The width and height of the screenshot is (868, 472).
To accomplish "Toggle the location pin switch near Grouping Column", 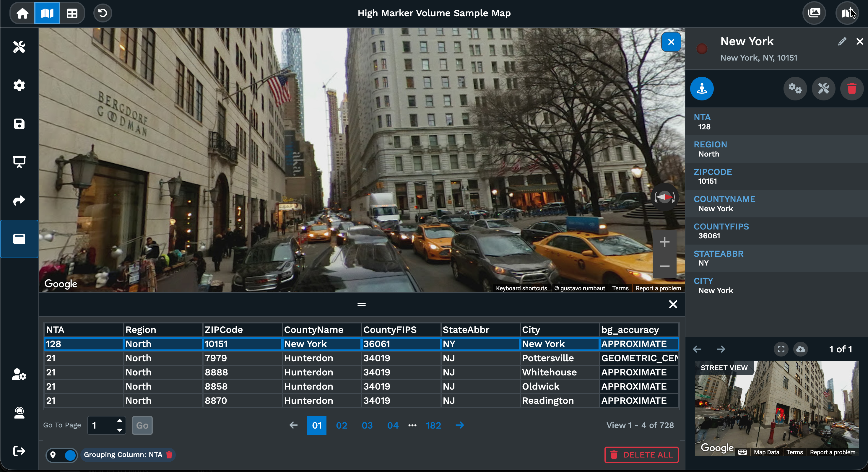I will point(62,455).
